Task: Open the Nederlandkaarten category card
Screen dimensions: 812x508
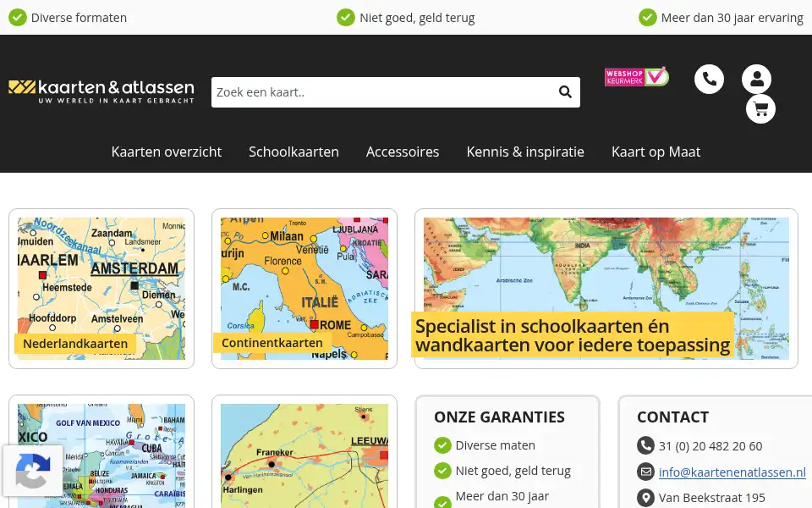Action: click(101, 289)
